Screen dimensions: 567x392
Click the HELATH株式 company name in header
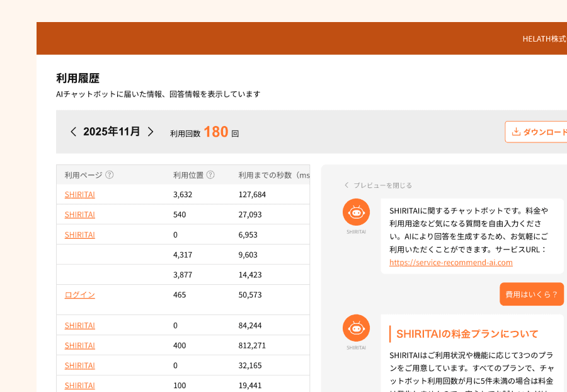pos(544,38)
